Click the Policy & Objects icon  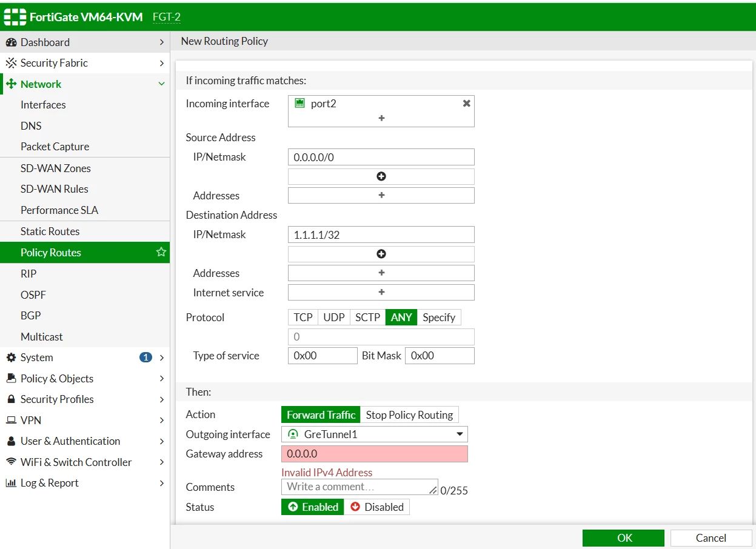point(11,379)
